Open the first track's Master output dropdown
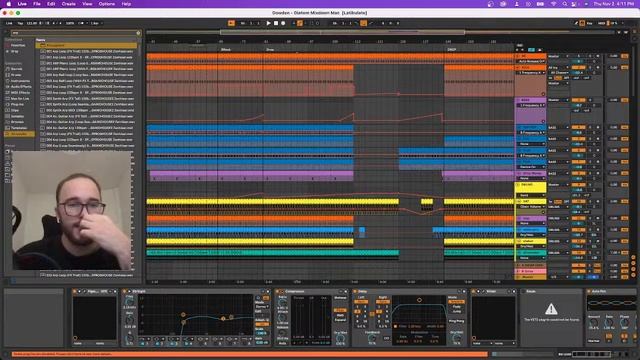The height and width of the screenshot is (360, 640). pyautogui.click(x=558, y=56)
